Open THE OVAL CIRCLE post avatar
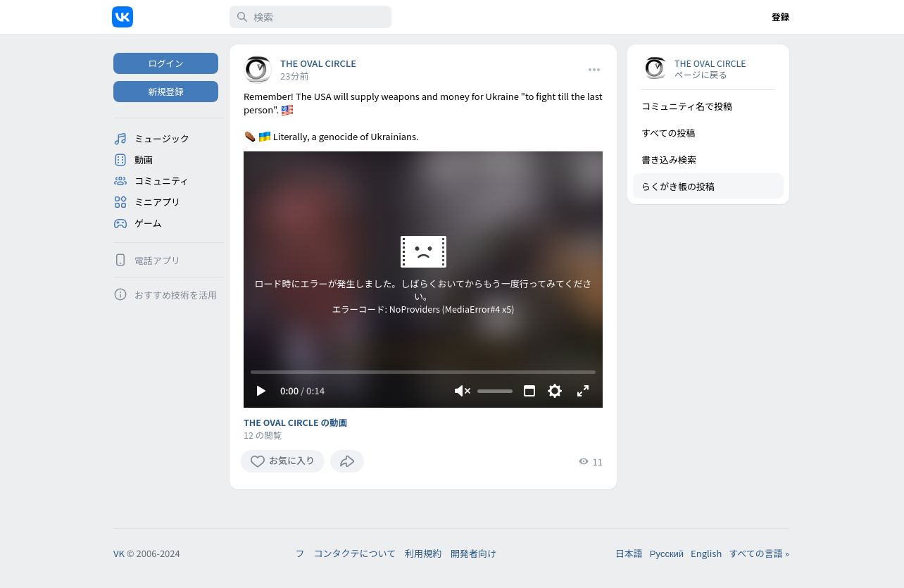904x588 pixels. click(258, 69)
